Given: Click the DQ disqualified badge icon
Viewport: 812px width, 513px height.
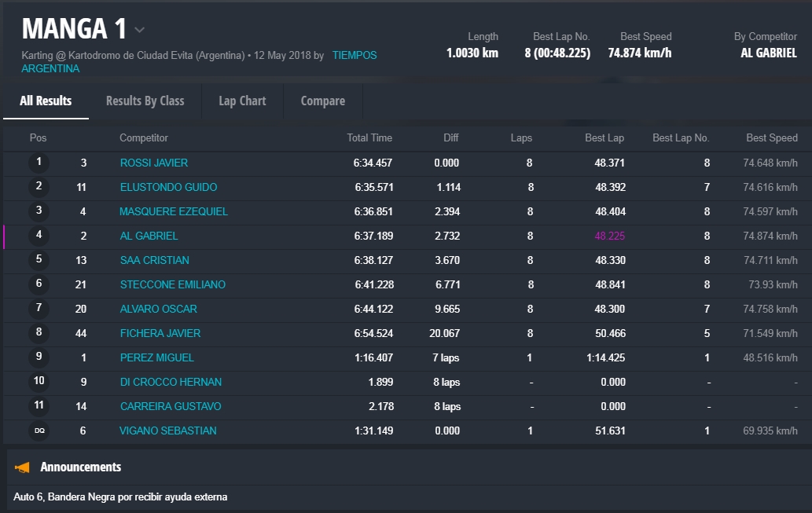Looking at the screenshot, I should point(39,431).
